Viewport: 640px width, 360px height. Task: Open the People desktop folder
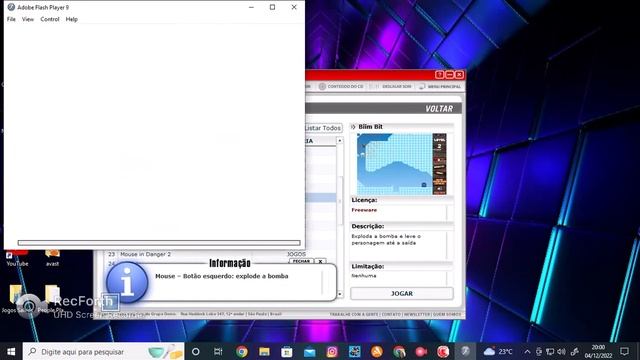pos(52,299)
